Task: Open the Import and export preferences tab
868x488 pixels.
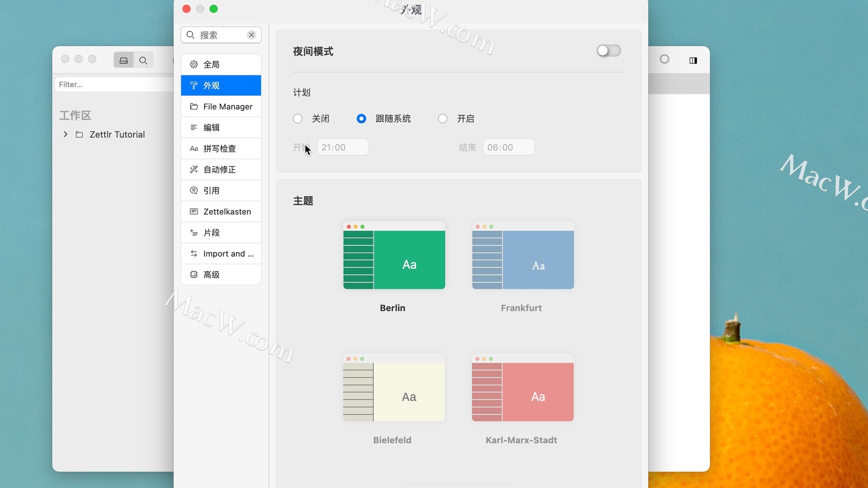Action: 221,253
